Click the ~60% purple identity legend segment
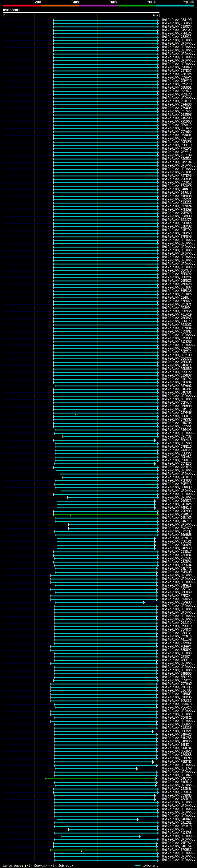Image resolution: width=197 pixels, height=868 pixels. pos(99,6)
